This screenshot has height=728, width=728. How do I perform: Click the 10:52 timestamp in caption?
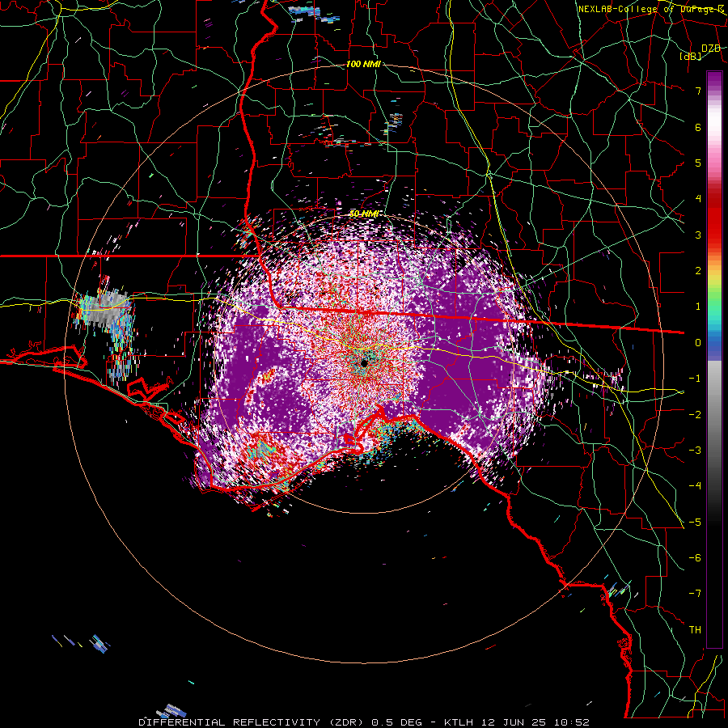[574, 722]
